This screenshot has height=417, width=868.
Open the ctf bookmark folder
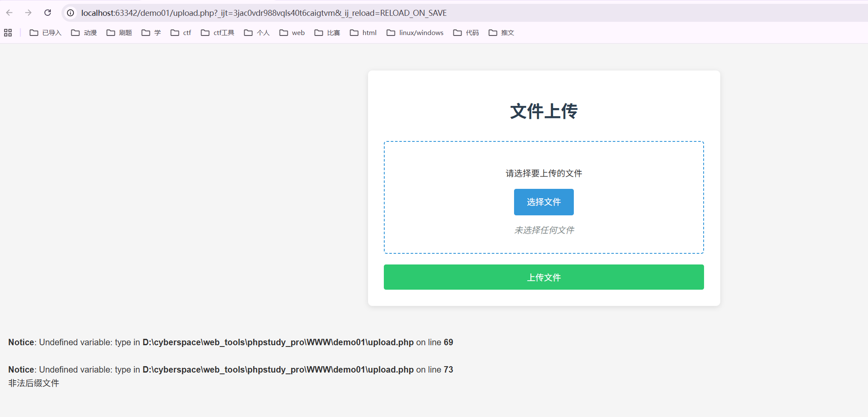pyautogui.click(x=181, y=32)
